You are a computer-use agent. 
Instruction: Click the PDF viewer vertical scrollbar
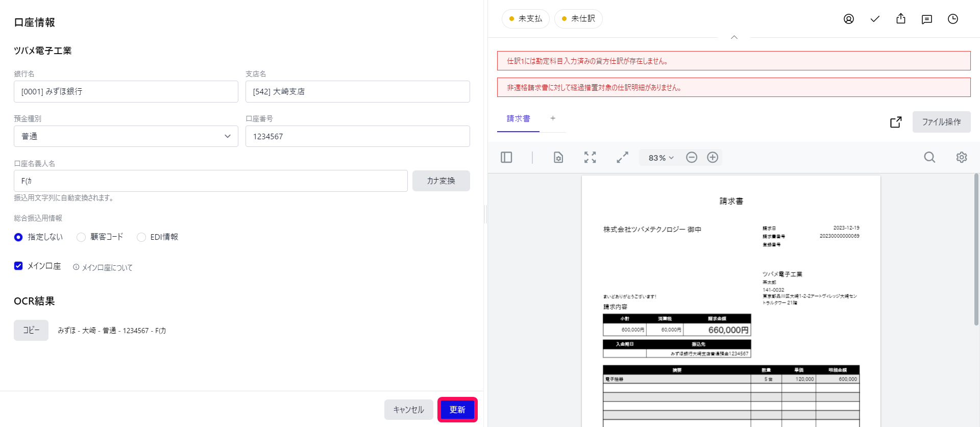(x=976, y=250)
